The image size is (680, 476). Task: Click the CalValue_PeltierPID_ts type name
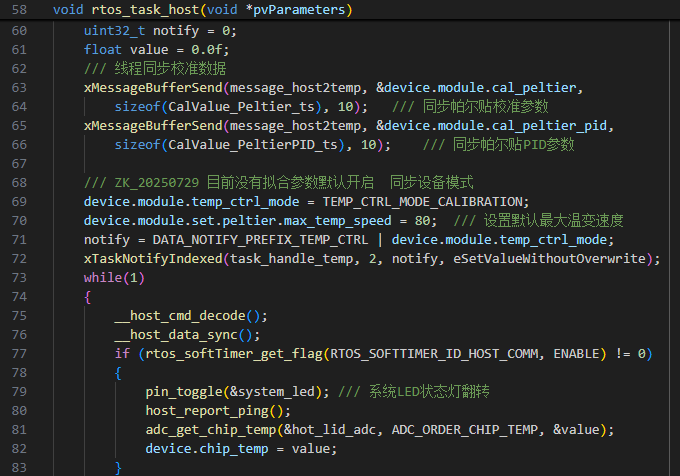[252, 145]
